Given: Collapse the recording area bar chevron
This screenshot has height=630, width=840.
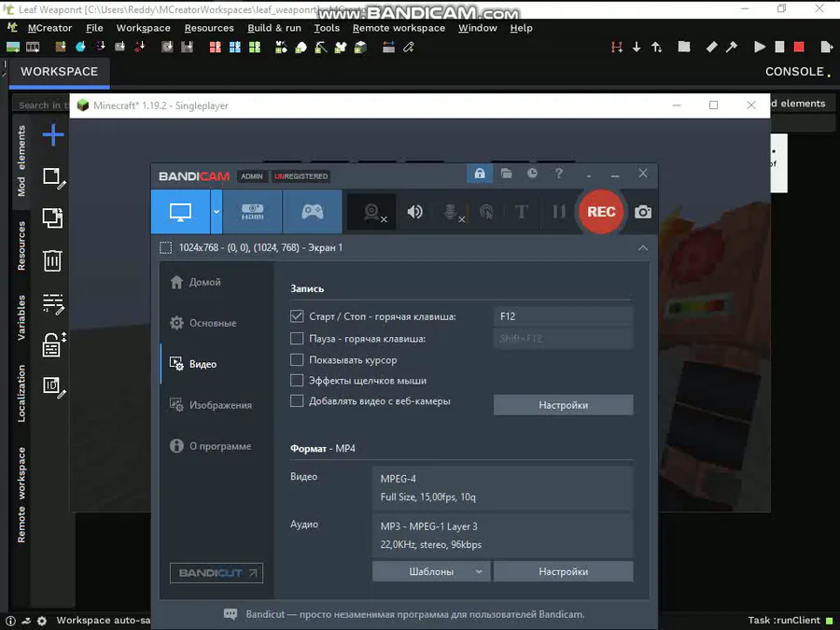Looking at the screenshot, I should [x=643, y=248].
